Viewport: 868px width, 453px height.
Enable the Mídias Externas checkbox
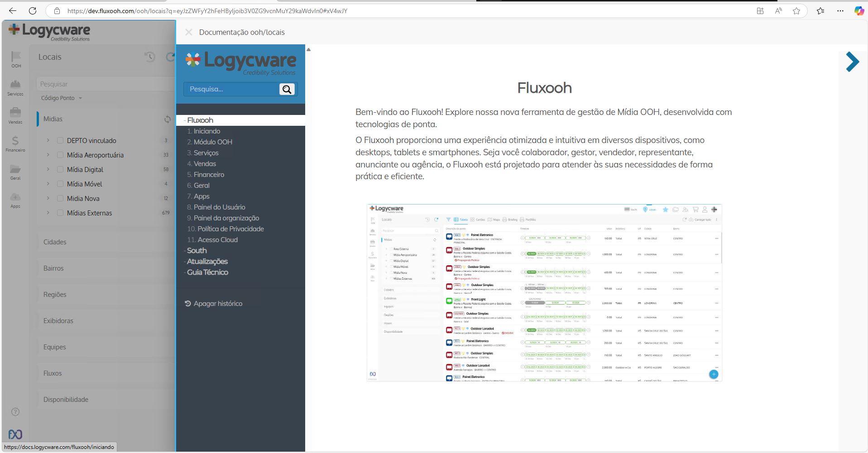pyautogui.click(x=60, y=213)
